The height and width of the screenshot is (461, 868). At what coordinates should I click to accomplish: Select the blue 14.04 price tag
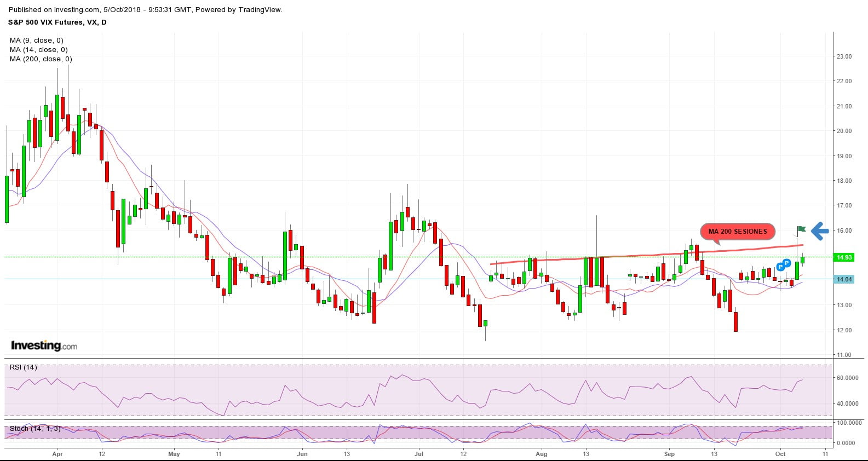point(844,279)
